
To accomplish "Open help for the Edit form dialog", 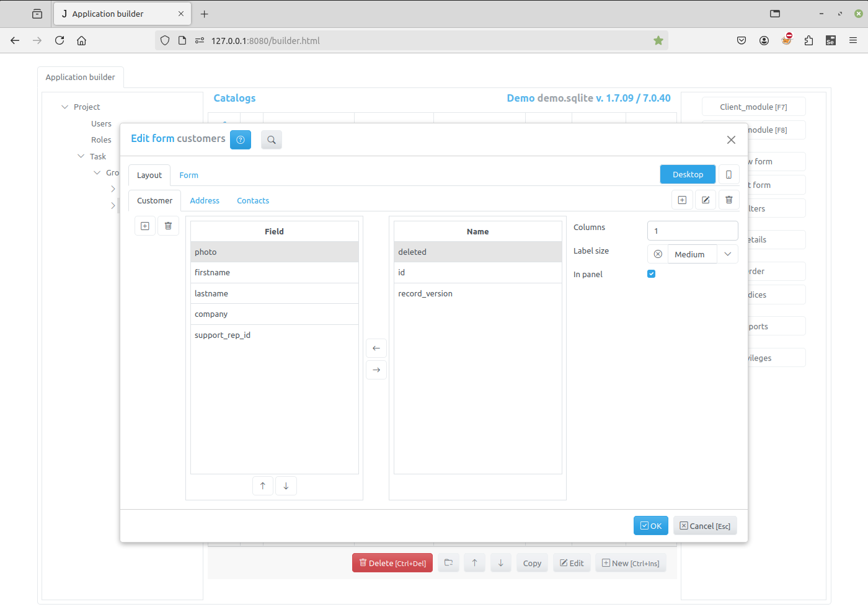I will (x=240, y=140).
